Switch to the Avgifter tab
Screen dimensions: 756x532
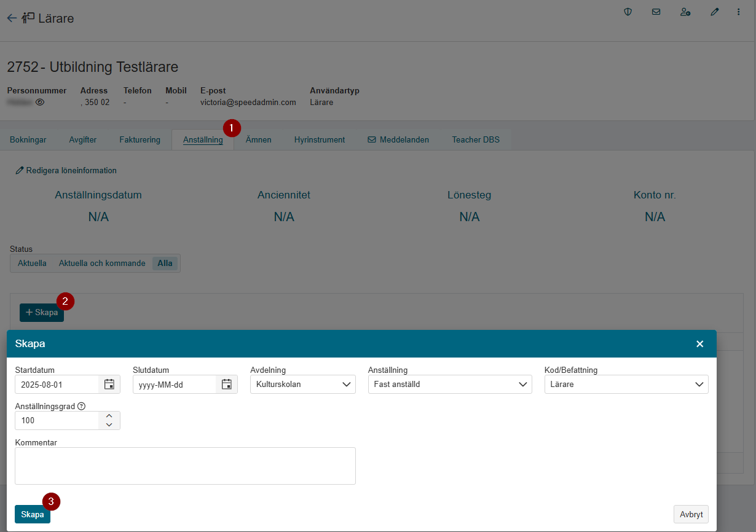(x=83, y=139)
